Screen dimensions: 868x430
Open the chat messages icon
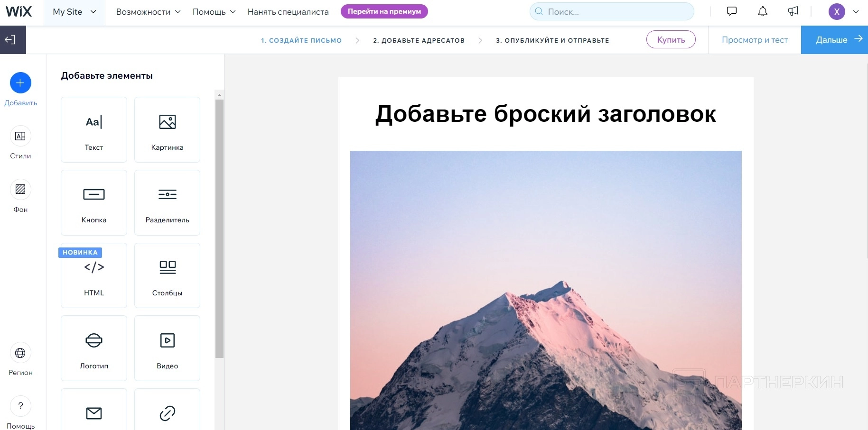click(732, 11)
